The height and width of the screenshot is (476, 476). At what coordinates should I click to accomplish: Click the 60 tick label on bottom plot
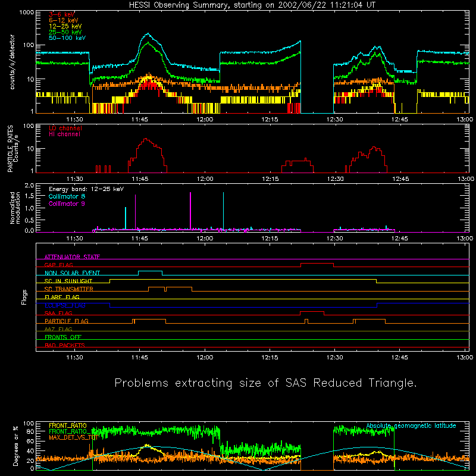30,441
